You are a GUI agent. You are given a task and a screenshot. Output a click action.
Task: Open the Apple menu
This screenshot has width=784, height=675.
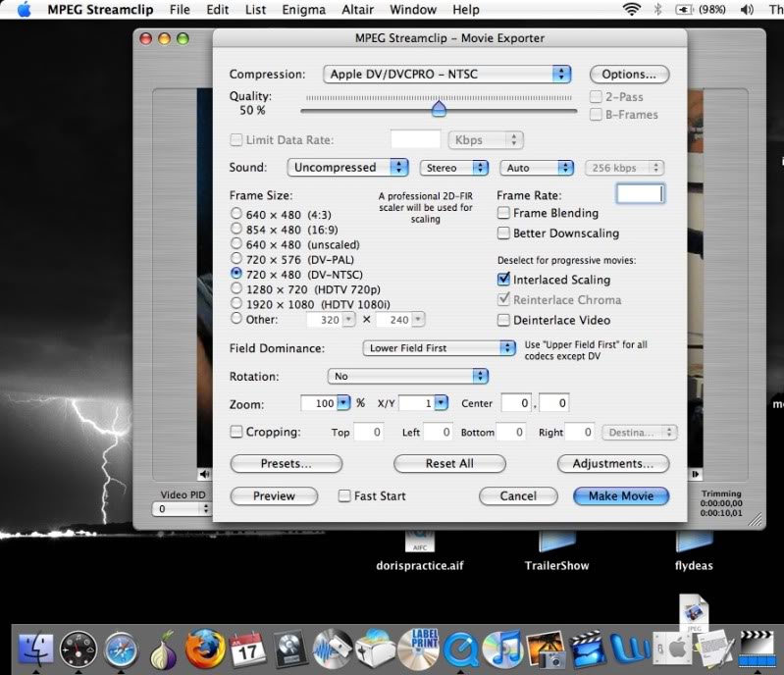click(x=24, y=10)
